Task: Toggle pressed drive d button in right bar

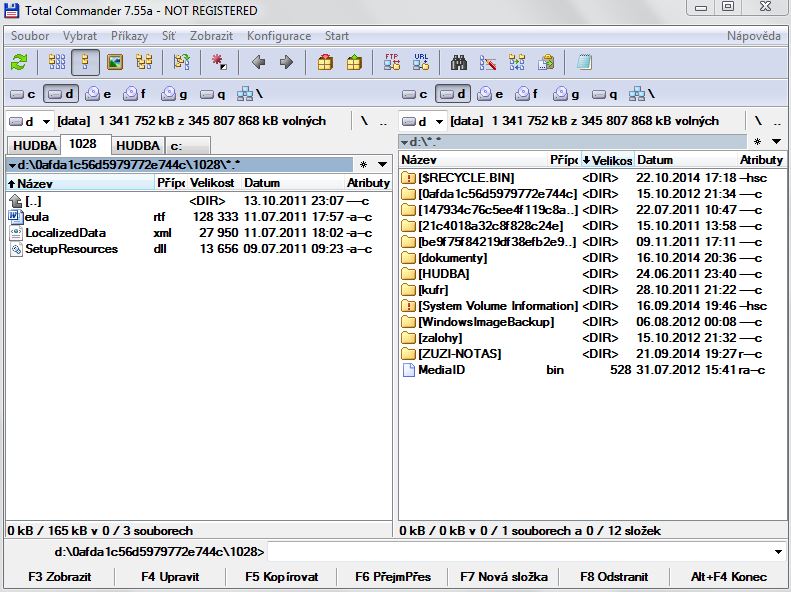Action: (453, 94)
